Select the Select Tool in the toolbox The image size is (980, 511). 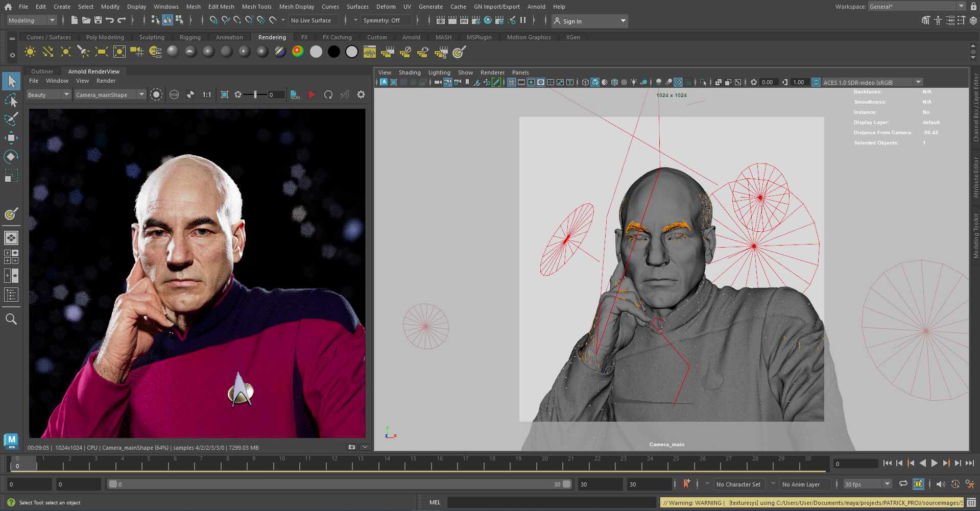pyautogui.click(x=11, y=81)
